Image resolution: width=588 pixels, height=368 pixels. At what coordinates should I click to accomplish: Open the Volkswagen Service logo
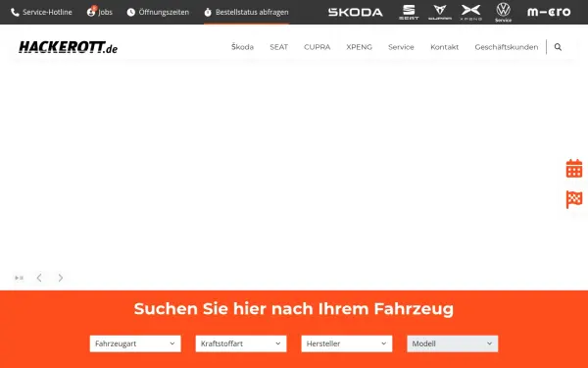[x=504, y=12]
